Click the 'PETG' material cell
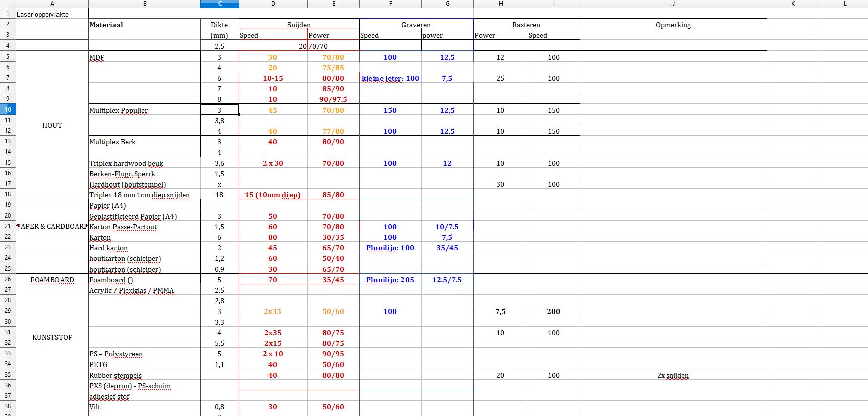The height and width of the screenshot is (417, 868). click(x=145, y=364)
